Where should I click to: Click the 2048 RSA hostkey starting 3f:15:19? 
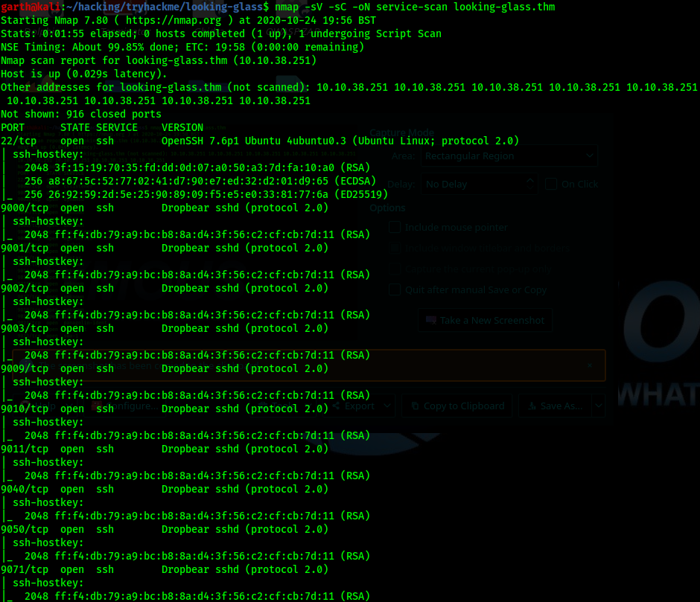point(197,167)
